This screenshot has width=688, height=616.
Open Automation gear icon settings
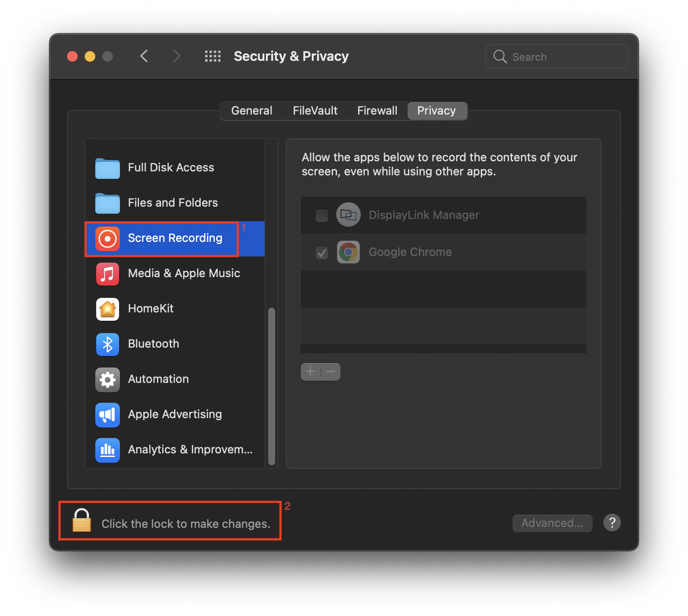point(107,379)
